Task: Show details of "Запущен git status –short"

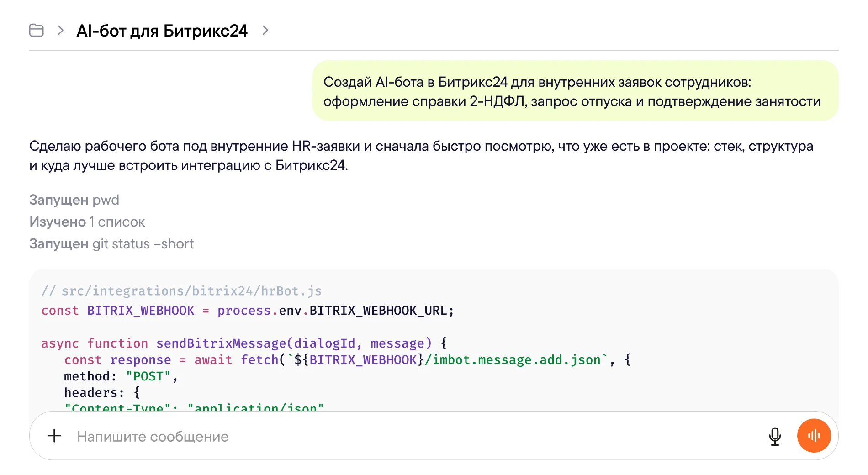Action: coord(111,243)
